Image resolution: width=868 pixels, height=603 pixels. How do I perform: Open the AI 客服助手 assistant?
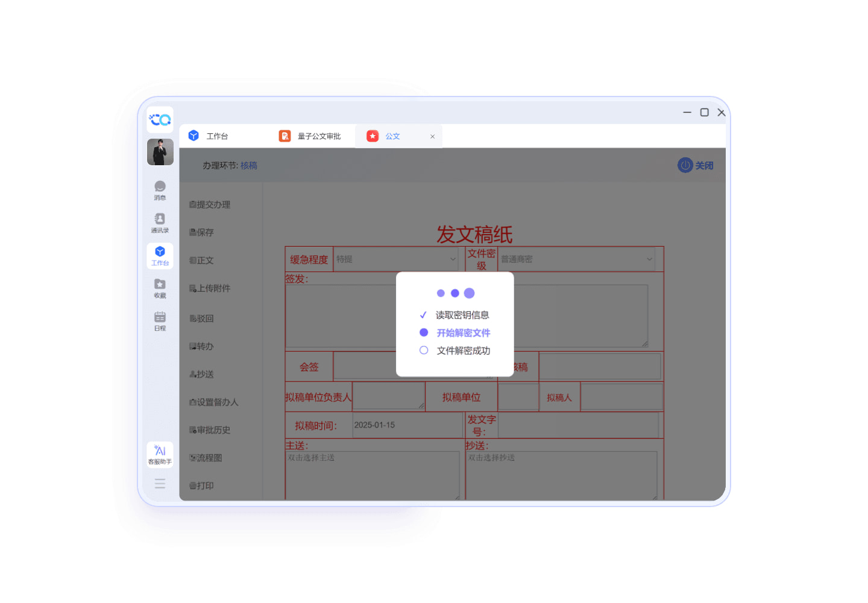160,454
